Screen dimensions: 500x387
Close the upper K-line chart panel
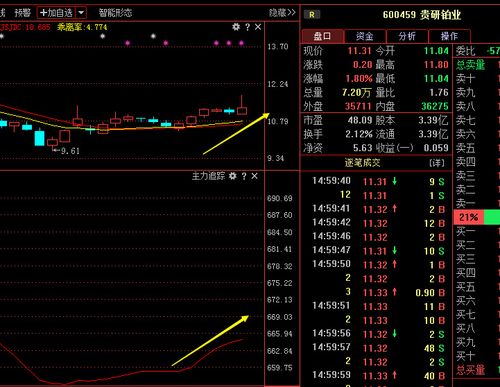click(258, 27)
